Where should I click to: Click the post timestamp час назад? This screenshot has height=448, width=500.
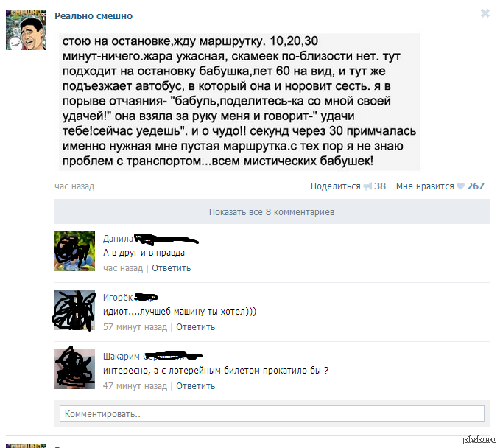[74, 186]
